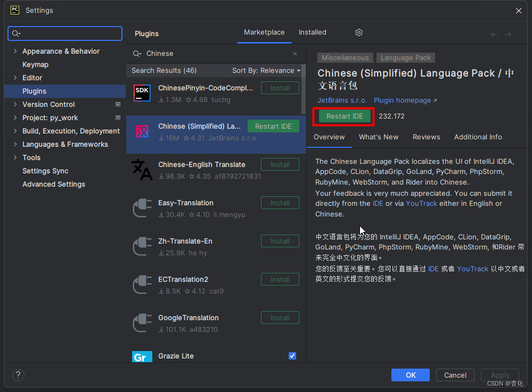Close the Settings dialog window
Screen dimensions: 532x392
coord(519,11)
